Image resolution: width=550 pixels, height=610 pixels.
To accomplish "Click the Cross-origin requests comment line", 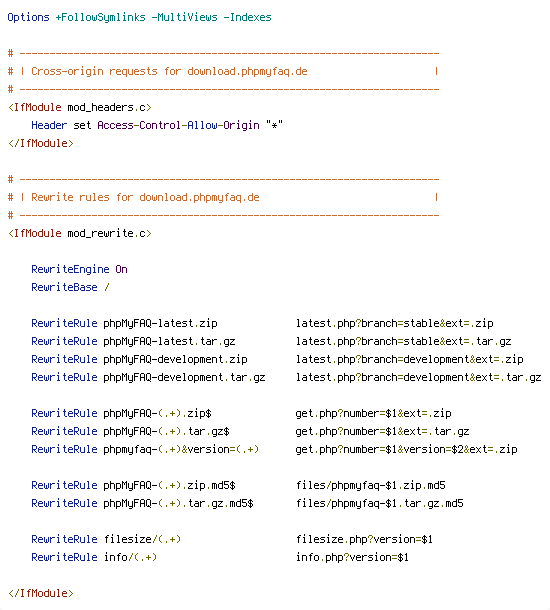I will point(223,72).
